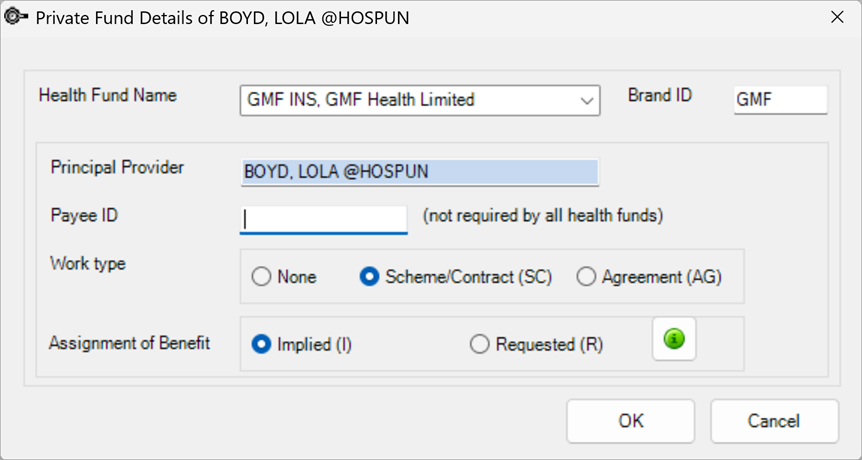The image size is (862, 460).
Task: Click GMF INS, GMF Health Limited combo box
Action: click(x=420, y=101)
